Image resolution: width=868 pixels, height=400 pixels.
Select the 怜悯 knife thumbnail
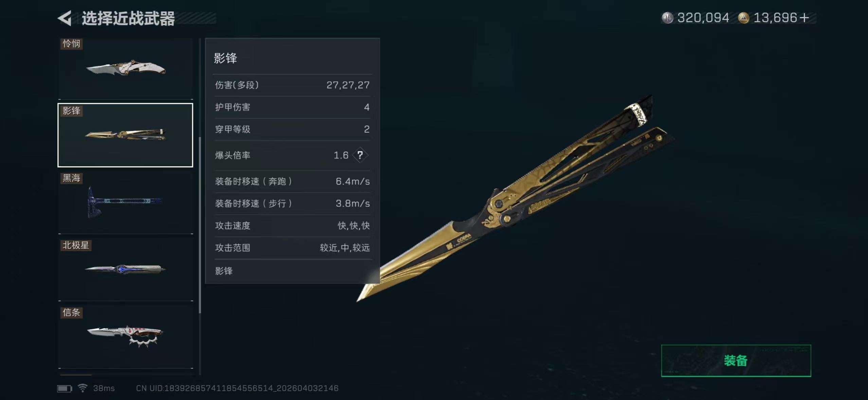[x=126, y=69]
